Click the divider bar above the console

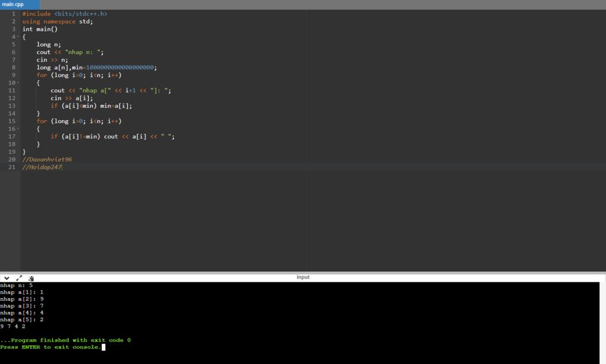tap(303, 273)
